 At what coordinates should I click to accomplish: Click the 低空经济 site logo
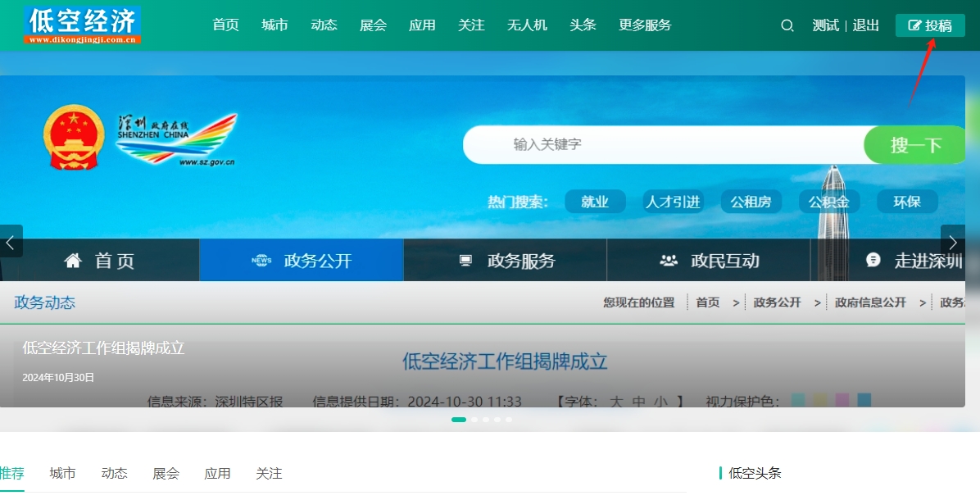(82, 25)
